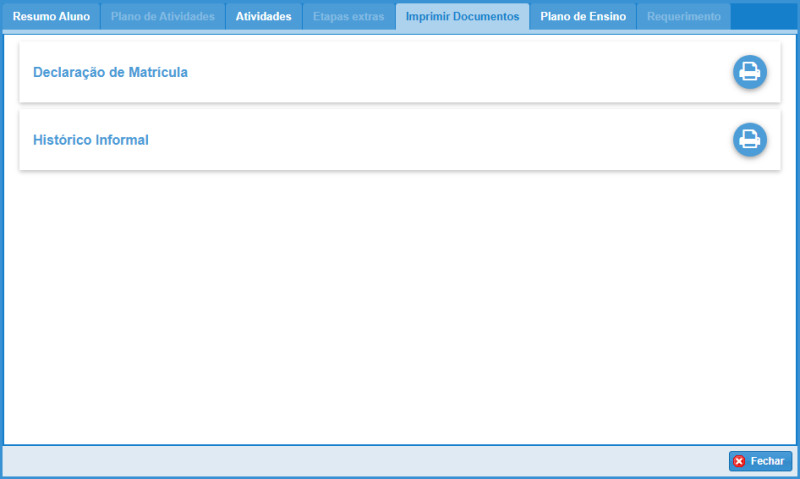Switch to the Resumo Aluno tab
This screenshot has width=800, height=479.
pos(51,17)
